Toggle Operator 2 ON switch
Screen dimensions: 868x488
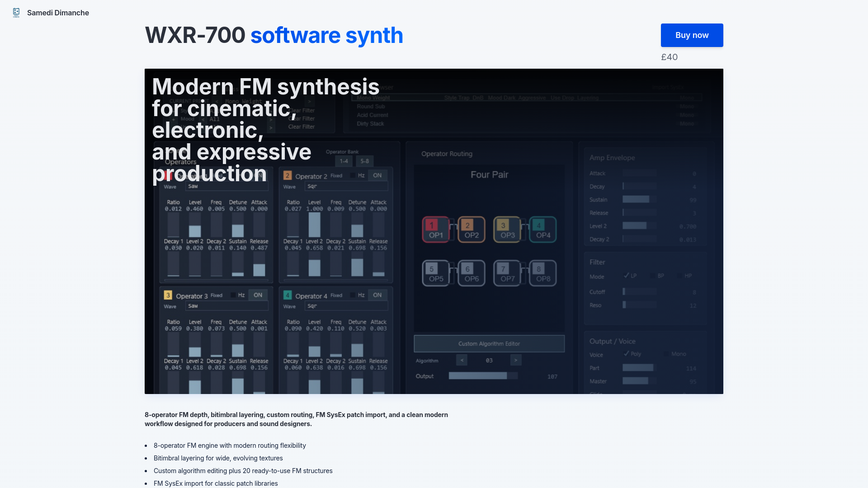(377, 175)
